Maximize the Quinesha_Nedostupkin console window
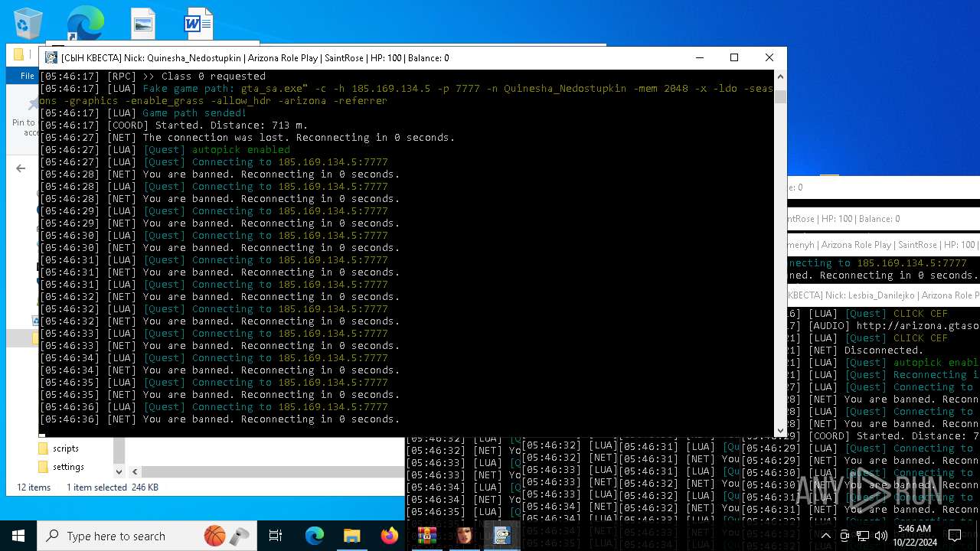This screenshot has width=980, height=551. [x=734, y=57]
